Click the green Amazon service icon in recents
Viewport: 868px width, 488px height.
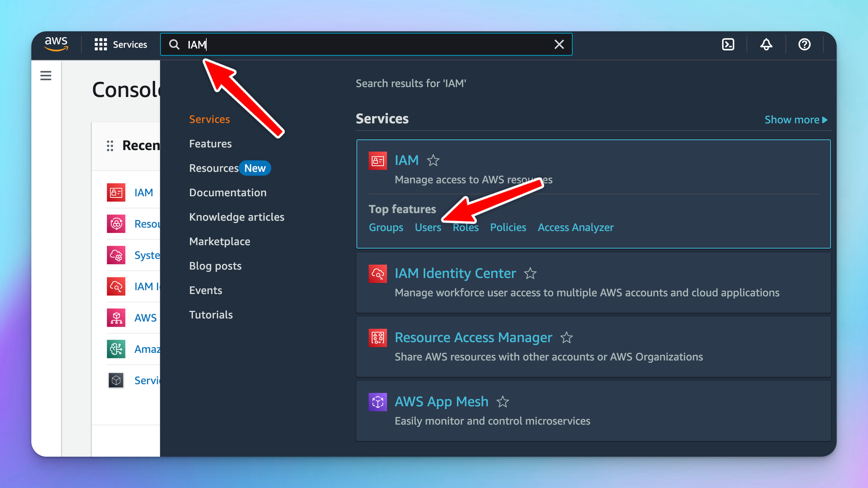(116, 349)
